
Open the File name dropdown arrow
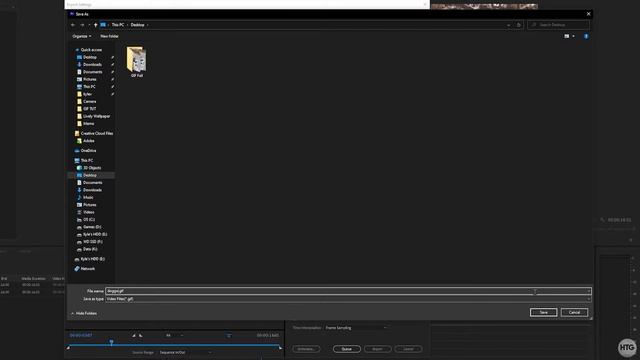pyautogui.click(x=589, y=291)
